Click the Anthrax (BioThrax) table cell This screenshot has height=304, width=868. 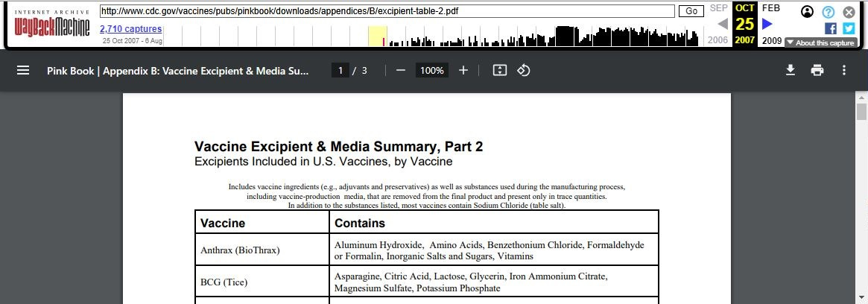[x=262, y=250]
